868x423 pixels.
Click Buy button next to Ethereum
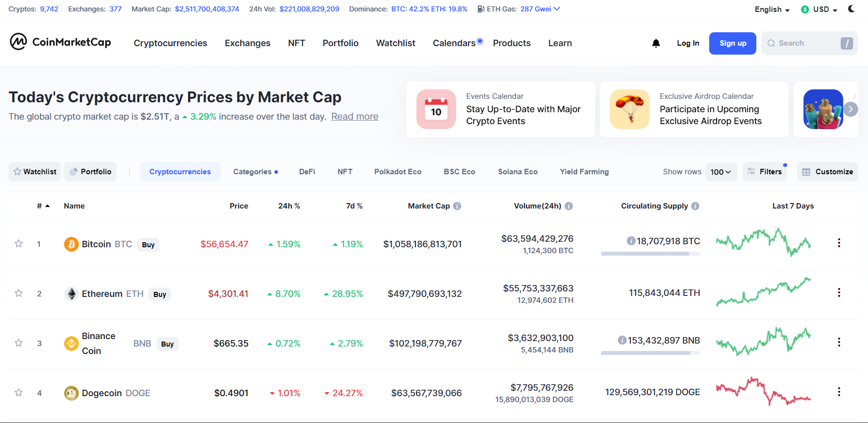[x=160, y=294]
